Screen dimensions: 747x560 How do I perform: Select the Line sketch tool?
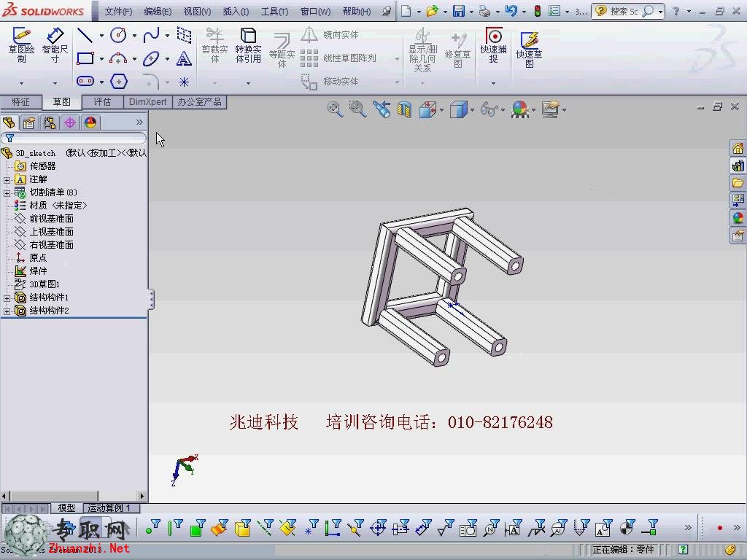pyautogui.click(x=85, y=35)
